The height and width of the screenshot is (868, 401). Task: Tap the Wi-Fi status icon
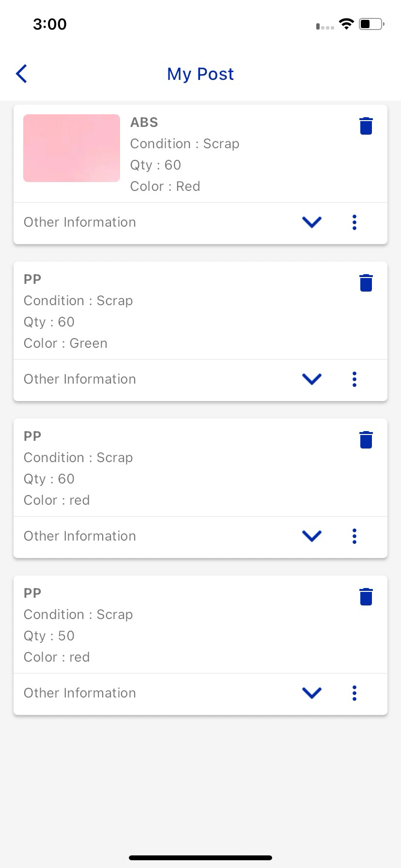[x=346, y=24]
